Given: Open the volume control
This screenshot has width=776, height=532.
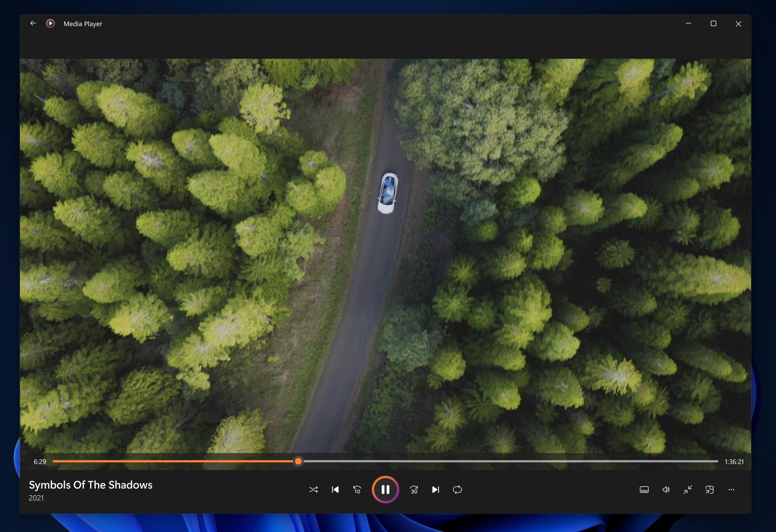Looking at the screenshot, I should 666,490.
